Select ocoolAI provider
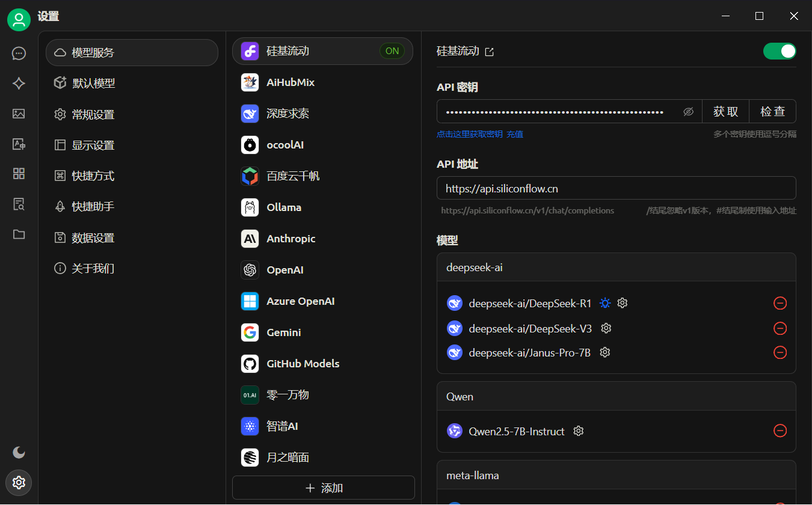This screenshot has height=505, width=812. pyautogui.click(x=323, y=145)
